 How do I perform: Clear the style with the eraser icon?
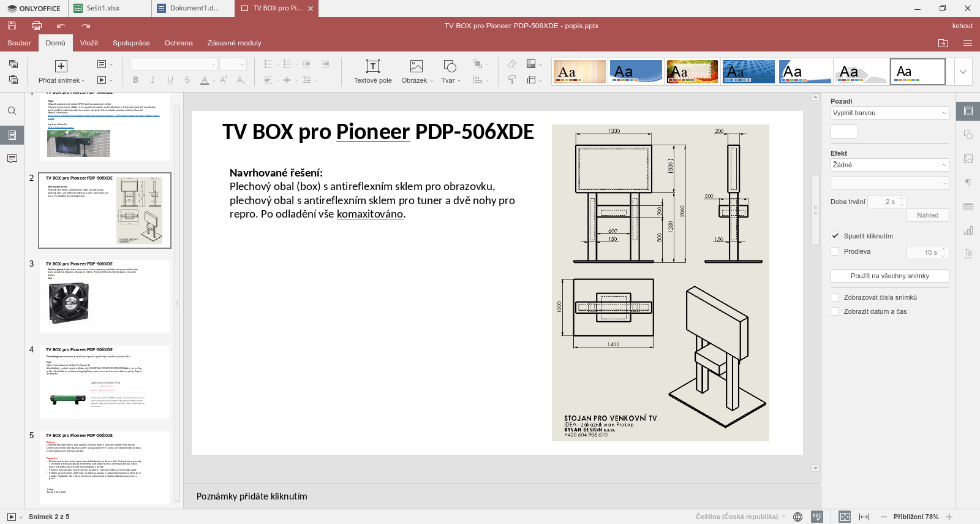coord(512,64)
